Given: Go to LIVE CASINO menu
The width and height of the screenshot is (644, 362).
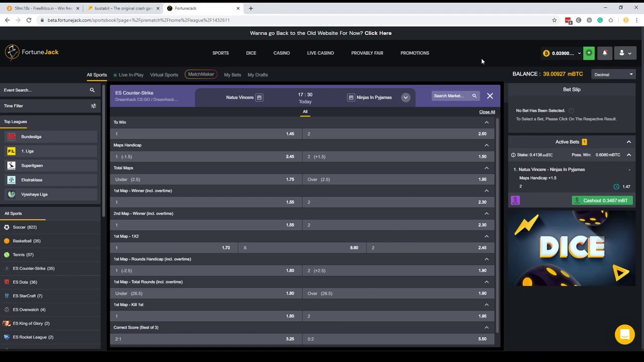Looking at the screenshot, I should tap(320, 53).
